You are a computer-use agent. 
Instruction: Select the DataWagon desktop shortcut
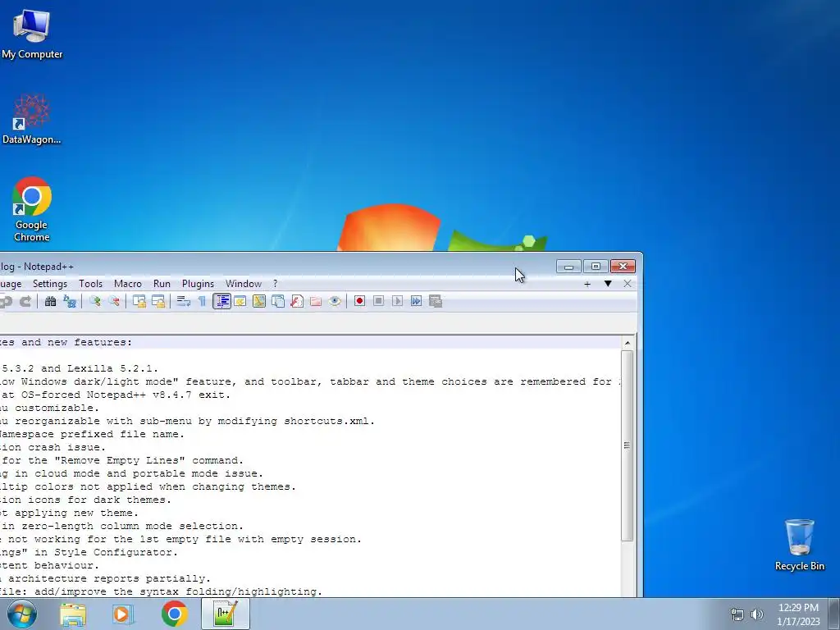click(32, 119)
